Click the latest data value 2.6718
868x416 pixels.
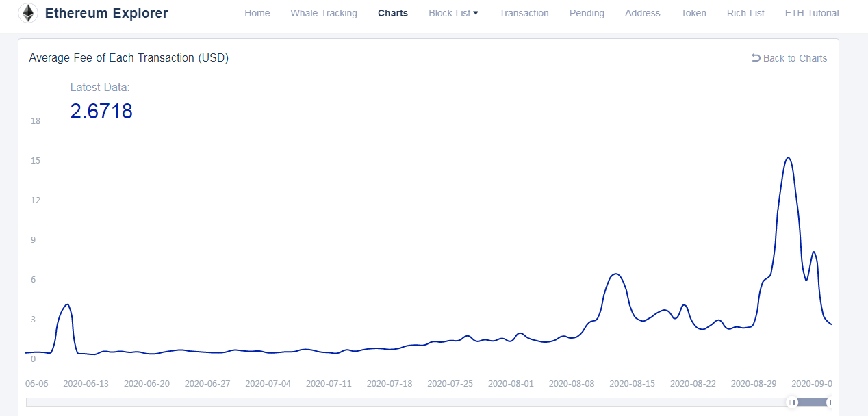101,111
